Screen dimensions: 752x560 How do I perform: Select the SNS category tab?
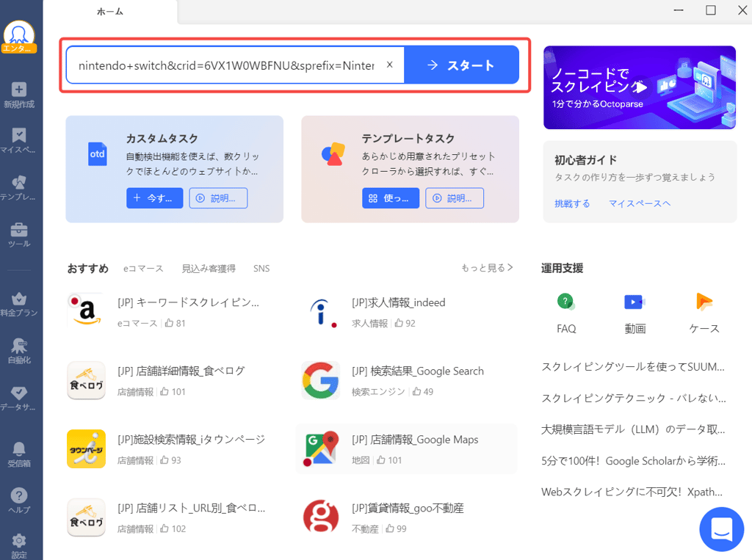click(261, 269)
